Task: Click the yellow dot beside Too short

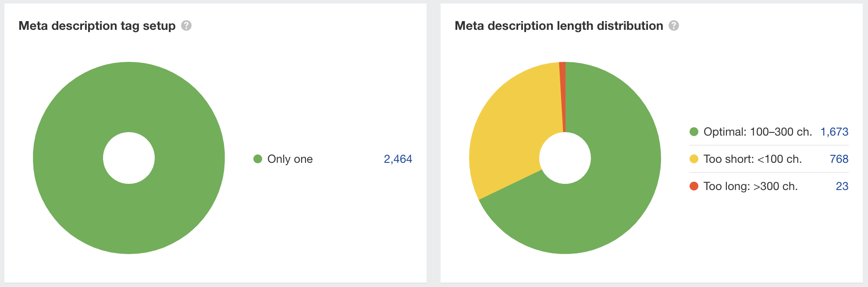Action: pos(694,159)
